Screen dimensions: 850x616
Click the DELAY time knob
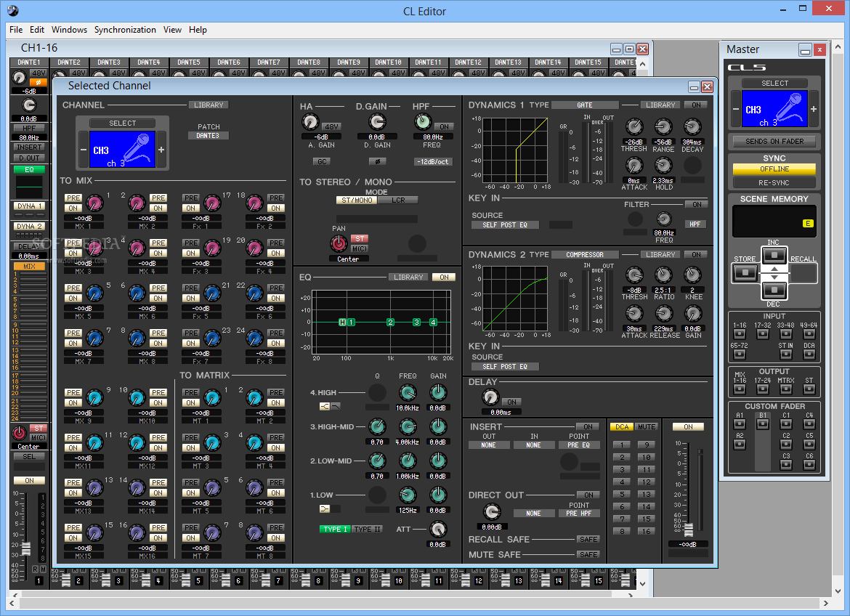coord(490,397)
